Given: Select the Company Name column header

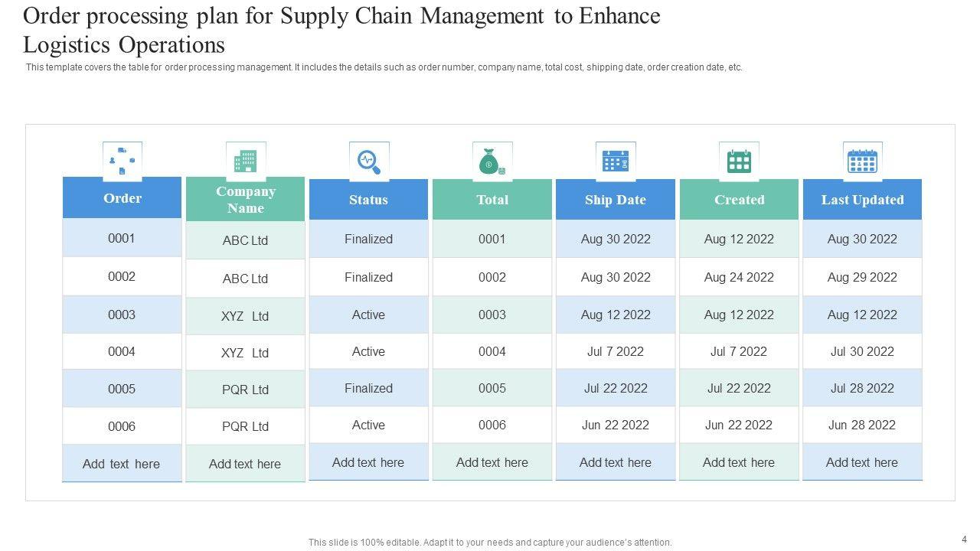Looking at the screenshot, I should (246, 200).
